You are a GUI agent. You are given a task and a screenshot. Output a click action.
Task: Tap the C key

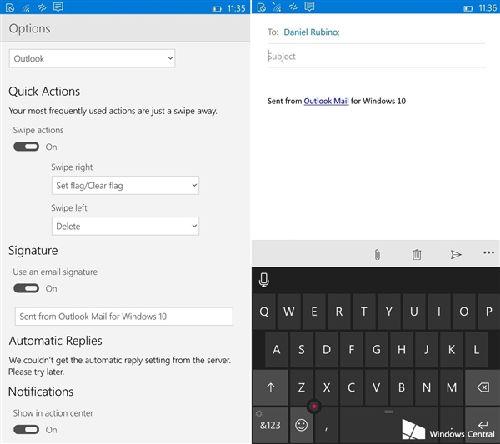coord(351,387)
